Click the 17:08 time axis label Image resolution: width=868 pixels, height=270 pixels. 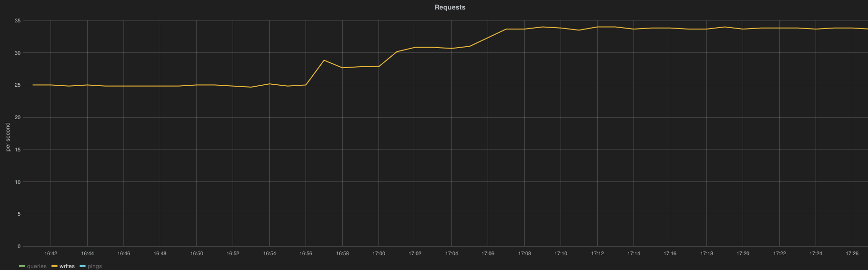coord(524,253)
